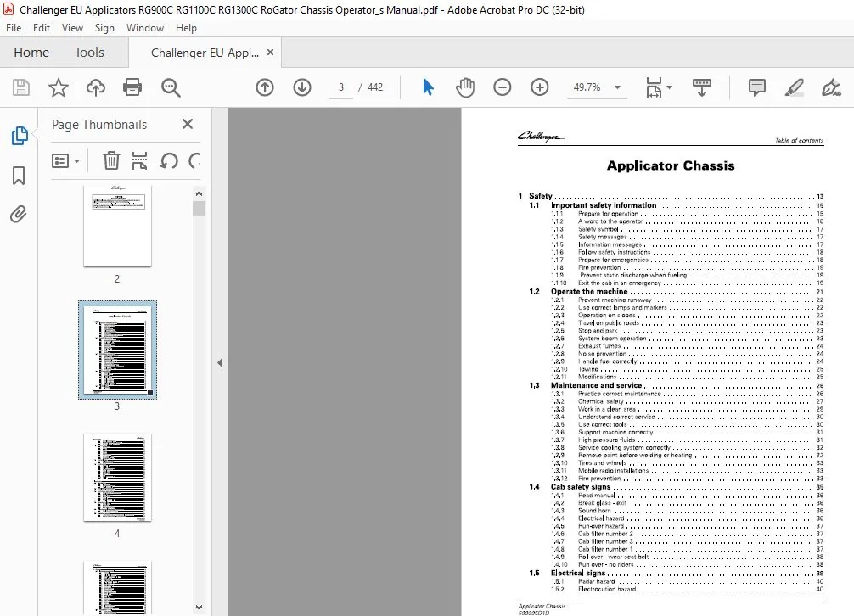Add a comment with speech bubble icon

[x=757, y=87]
